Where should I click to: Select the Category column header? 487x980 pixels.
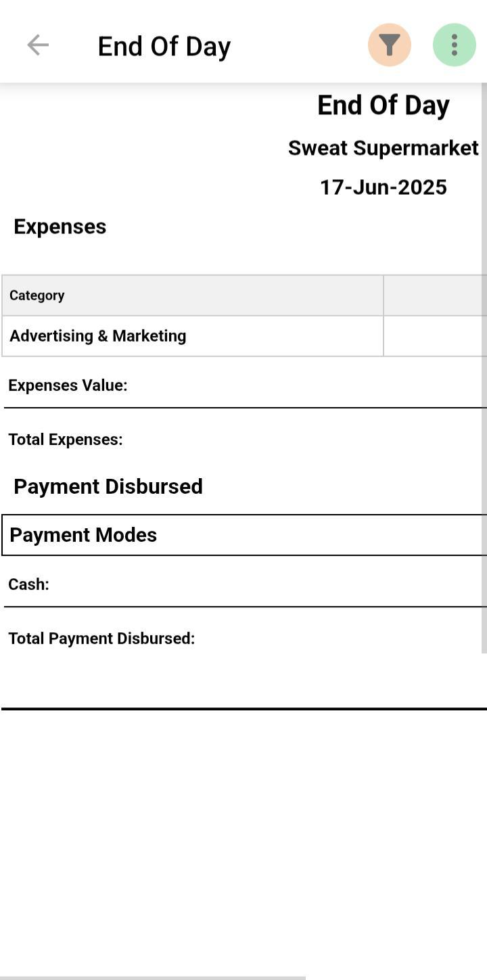point(37,296)
